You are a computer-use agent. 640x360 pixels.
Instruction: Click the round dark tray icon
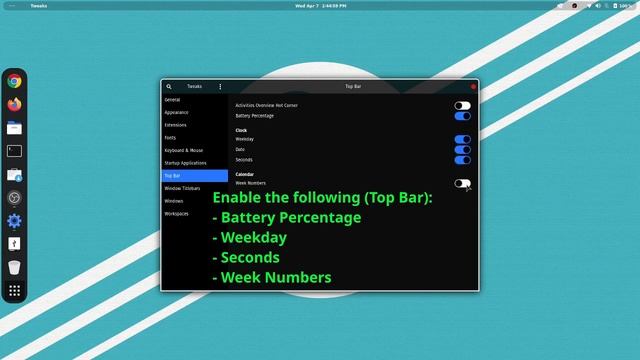point(574,6)
